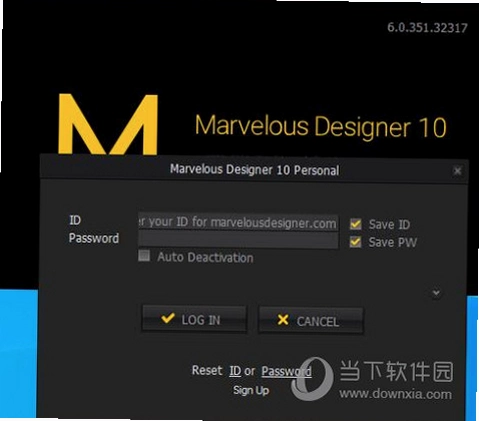
Task: Click the grey swirl watermark logo
Action: [312, 379]
